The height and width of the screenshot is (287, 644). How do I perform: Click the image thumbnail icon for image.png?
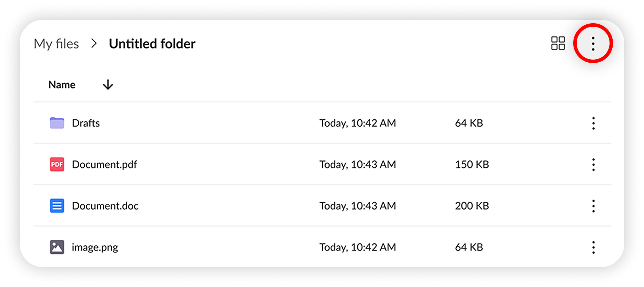click(x=56, y=247)
